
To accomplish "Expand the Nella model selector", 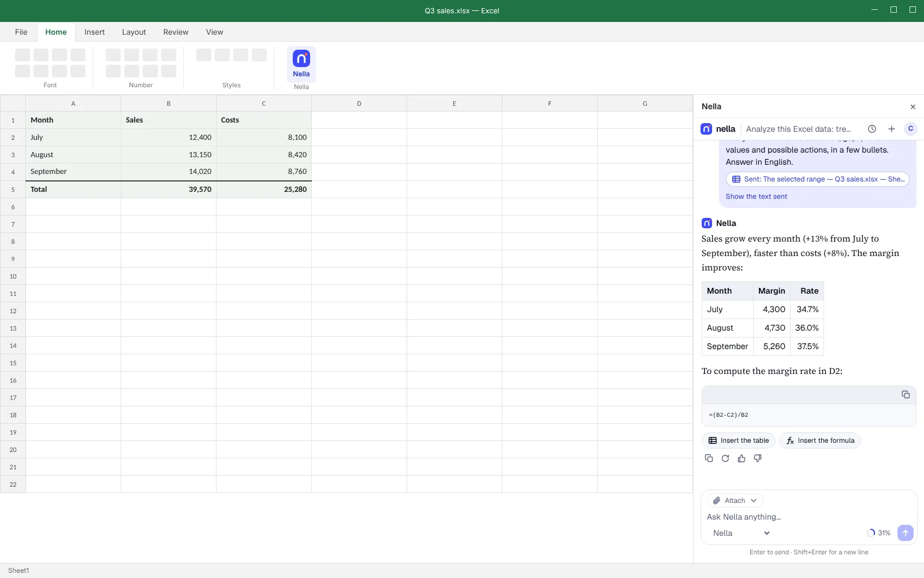I will click(x=741, y=533).
